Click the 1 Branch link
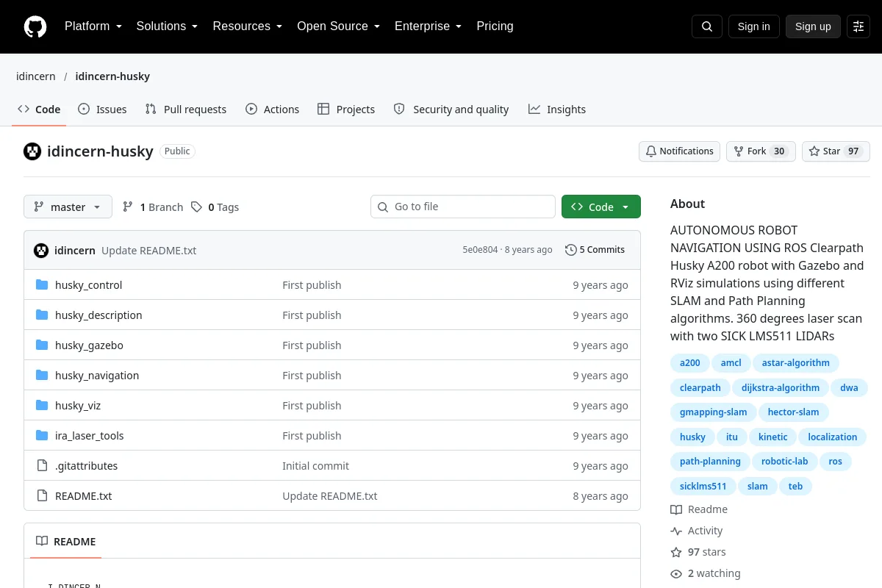 pos(153,207)
